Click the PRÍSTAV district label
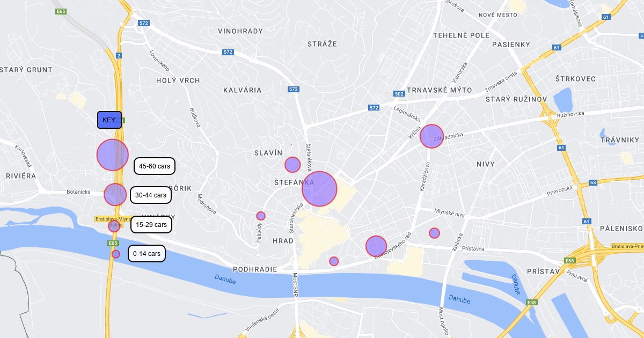The height and width of the screenshot is (338, 644). tap(544, 272)
